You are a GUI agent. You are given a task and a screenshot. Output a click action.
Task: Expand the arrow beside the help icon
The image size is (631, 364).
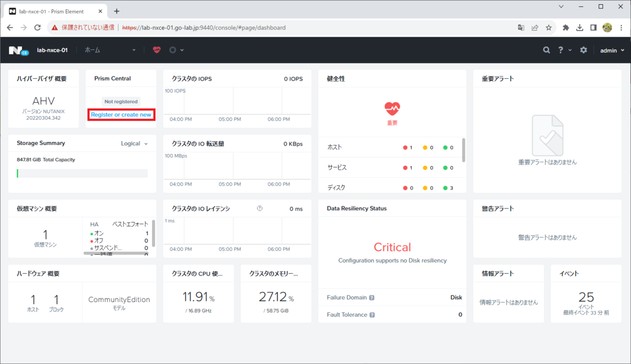click(570, 50)
